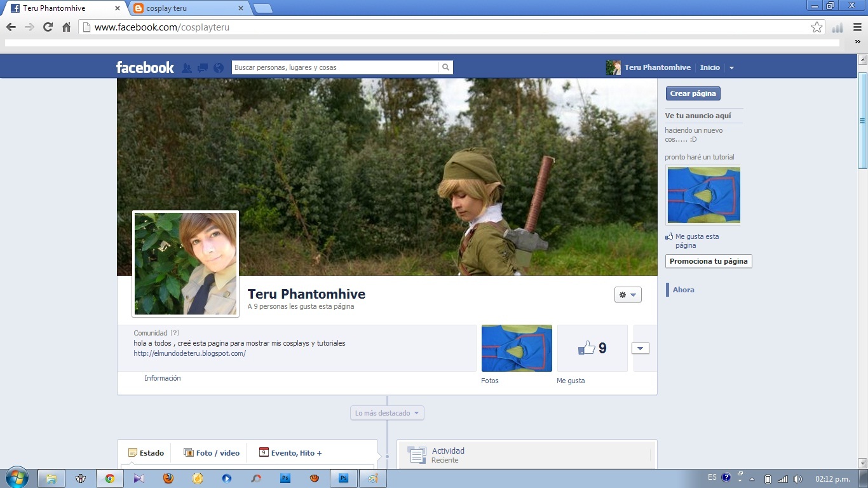The width and height of the screenshot is (868, 488).
Task: Close the Teru Phantomhive tab
Action: (118, 8)
